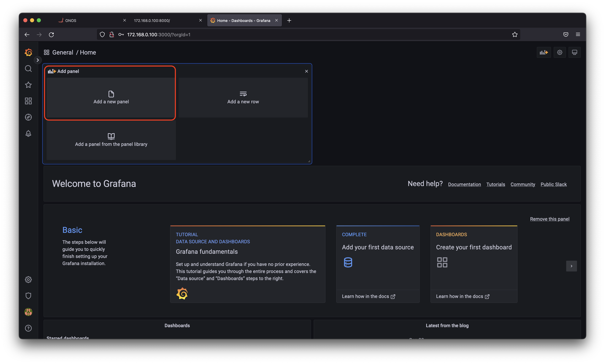This screenshot has width=605, height=364.
Task: Open the Search dashboards icon
Action: 29,69
